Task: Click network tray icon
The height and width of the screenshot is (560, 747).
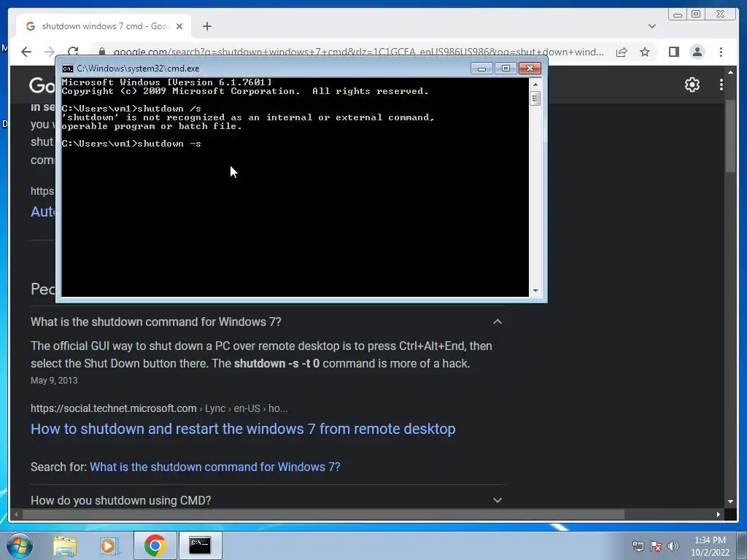Action: click(x=638, y=547)
